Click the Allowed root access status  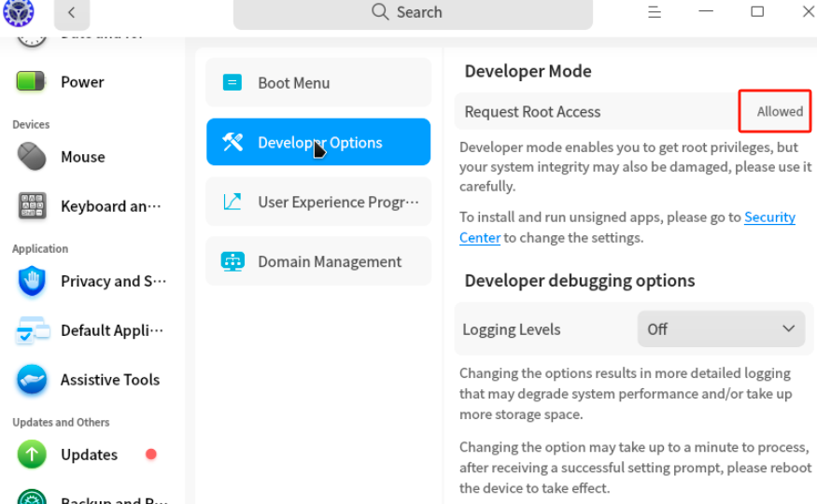(x=779, y=111)
